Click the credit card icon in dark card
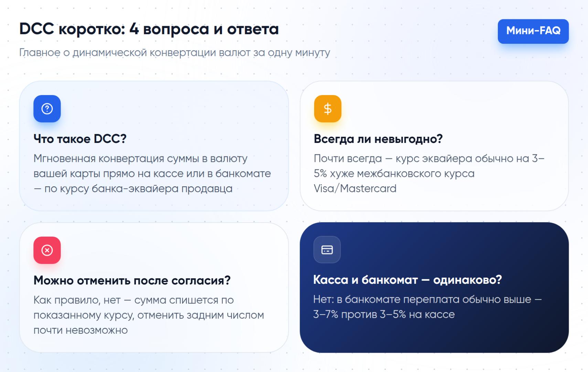 click(327, 250)
